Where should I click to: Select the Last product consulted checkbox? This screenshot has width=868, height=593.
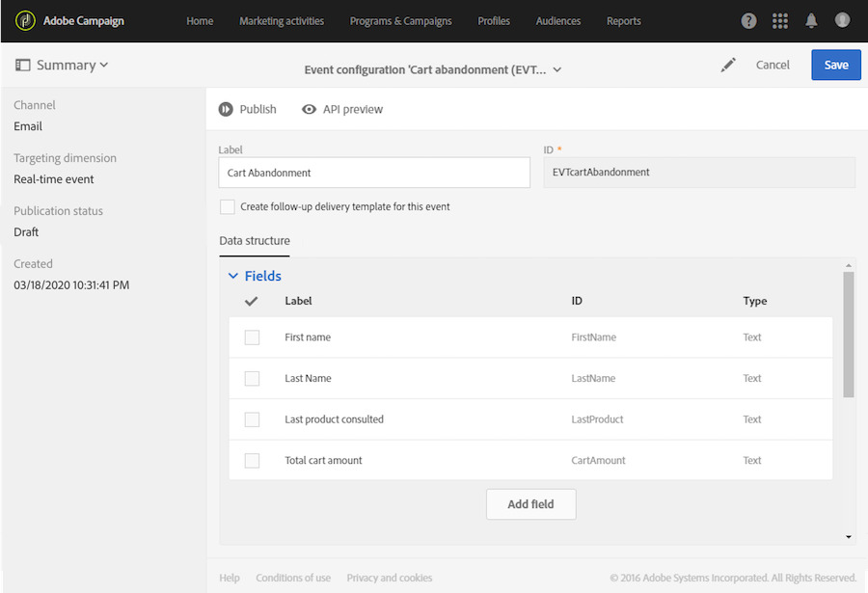(x=252, y=419)
